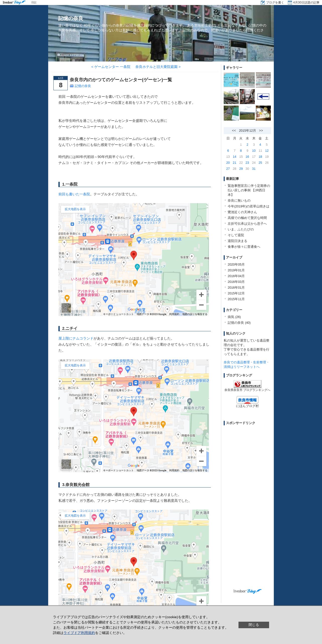The width and height of the screenshot is (322, 644).
Task: Click 東向商店街 marker on first map
Action: (137, 267)
